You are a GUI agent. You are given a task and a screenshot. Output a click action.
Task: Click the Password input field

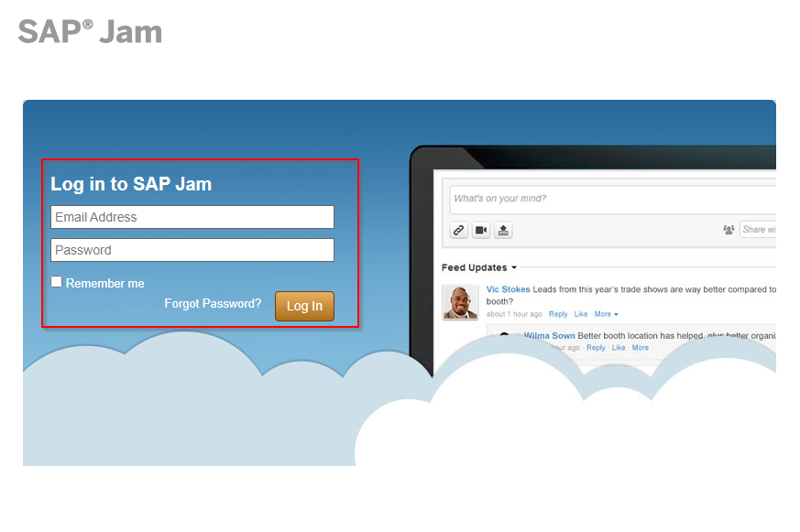pos(192,250)
